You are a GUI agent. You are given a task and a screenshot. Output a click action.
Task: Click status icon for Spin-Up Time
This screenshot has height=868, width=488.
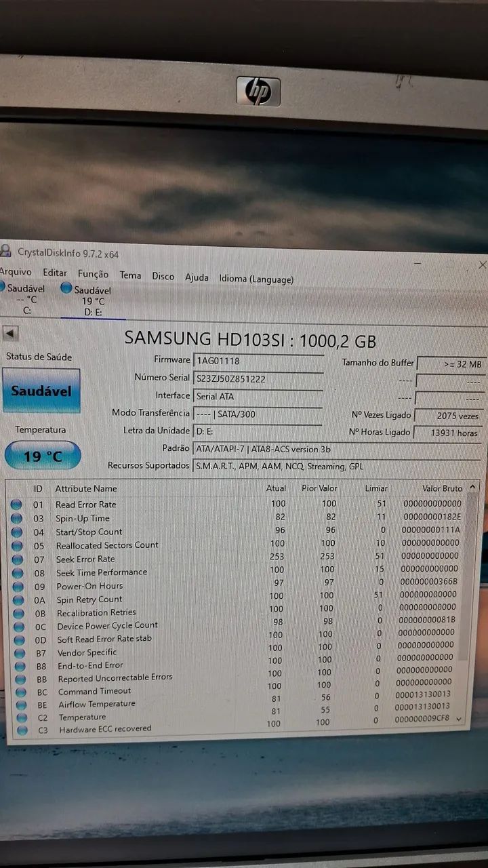point(17,519)
